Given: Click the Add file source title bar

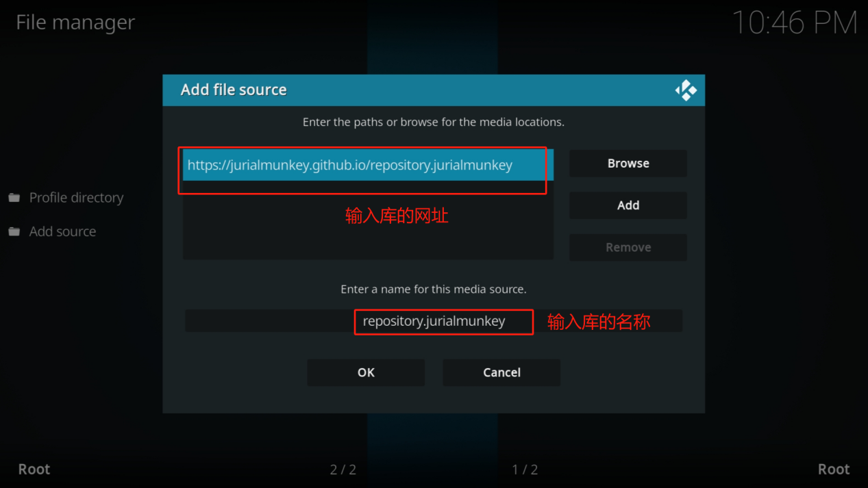Looking at the screenshot, I should tap(434, 90).
